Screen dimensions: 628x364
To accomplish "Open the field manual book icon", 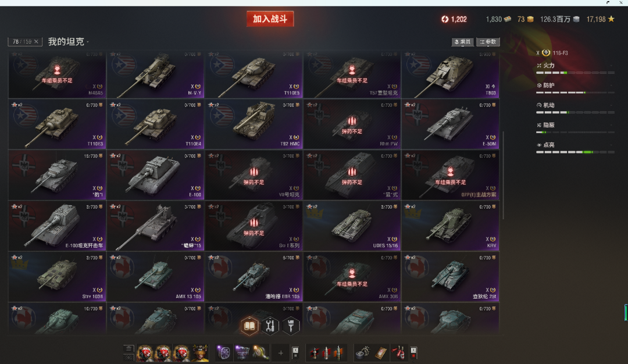I will (249, 326).
